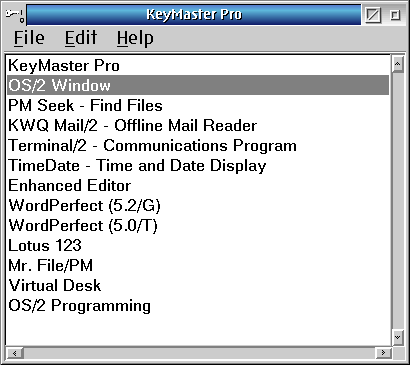The height and width of the screenshot is (365, 410).
Task: Open the File menu
Action: pyautogui.click(x=29, y=37)
